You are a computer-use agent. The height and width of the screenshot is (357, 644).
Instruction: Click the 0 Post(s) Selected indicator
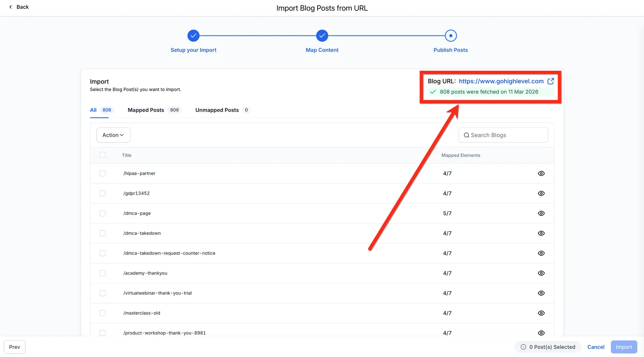tap(548, 347)
